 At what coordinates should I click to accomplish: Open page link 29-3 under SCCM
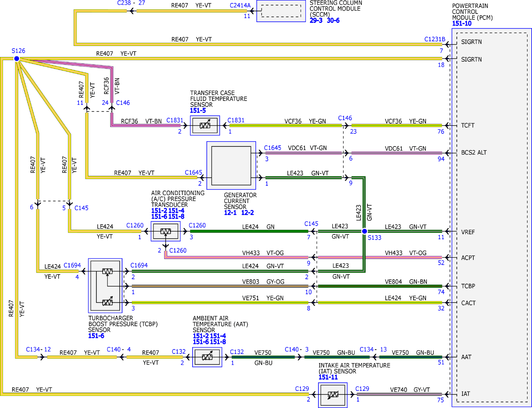click(x=316, y=20)
